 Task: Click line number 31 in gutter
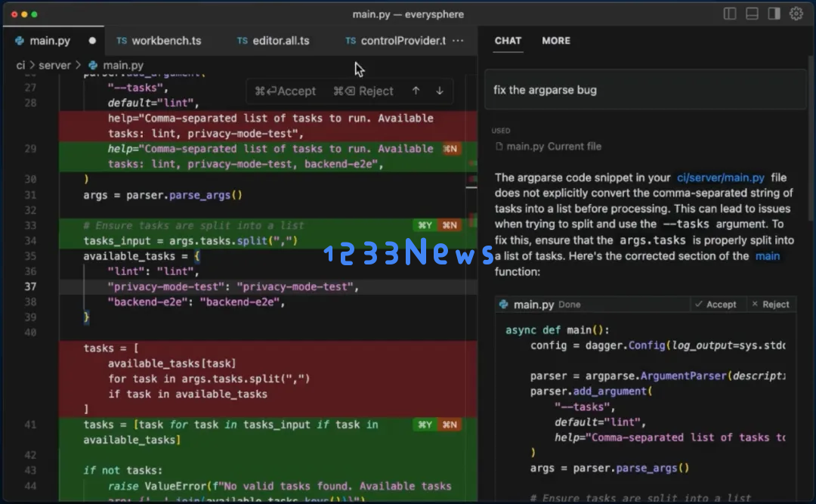(x=30, y=195)
